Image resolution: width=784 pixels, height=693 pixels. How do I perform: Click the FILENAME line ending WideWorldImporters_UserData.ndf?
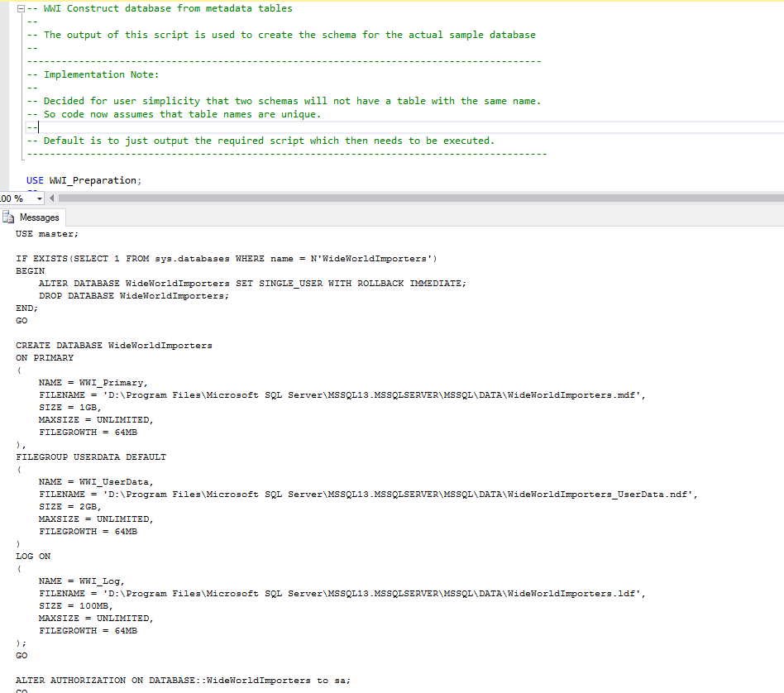point(369,495)
